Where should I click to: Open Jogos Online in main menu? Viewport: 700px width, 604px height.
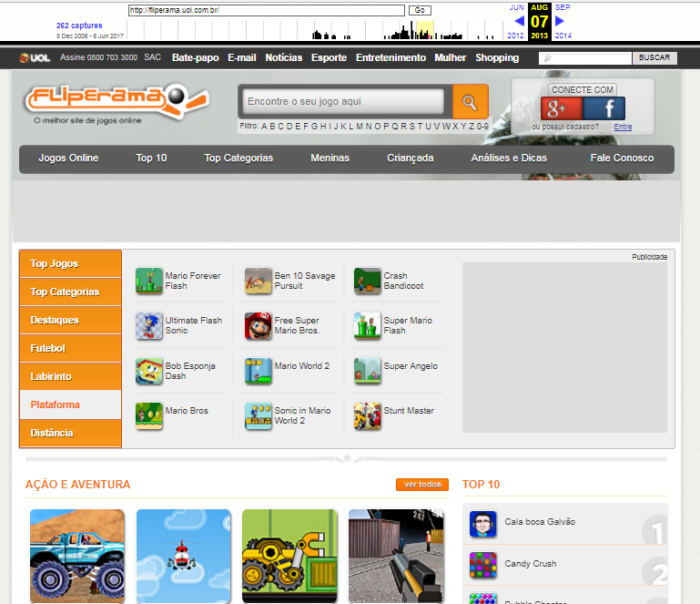(68, 159)
